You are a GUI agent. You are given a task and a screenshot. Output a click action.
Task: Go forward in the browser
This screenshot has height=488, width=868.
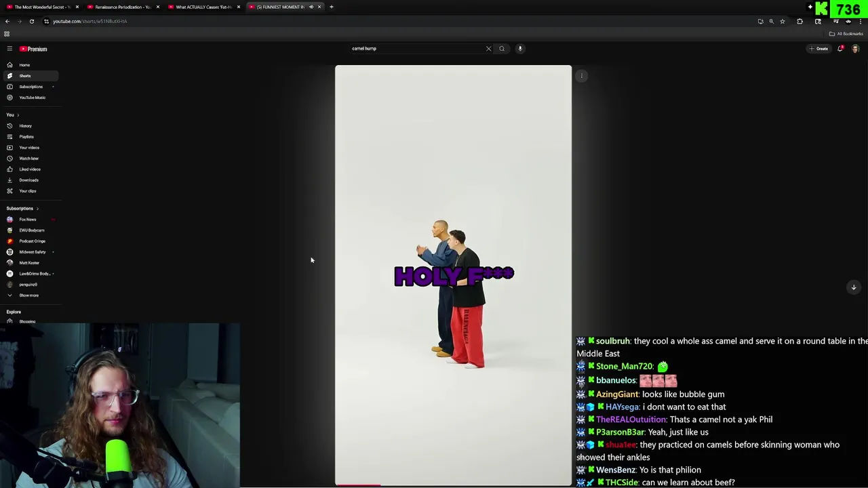click(19, 21)
